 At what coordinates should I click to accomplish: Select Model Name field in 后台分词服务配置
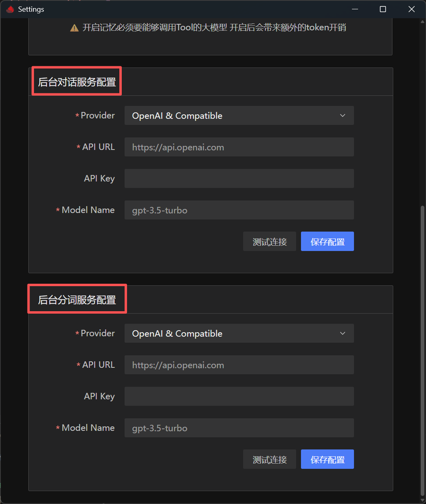click(239, 428)
